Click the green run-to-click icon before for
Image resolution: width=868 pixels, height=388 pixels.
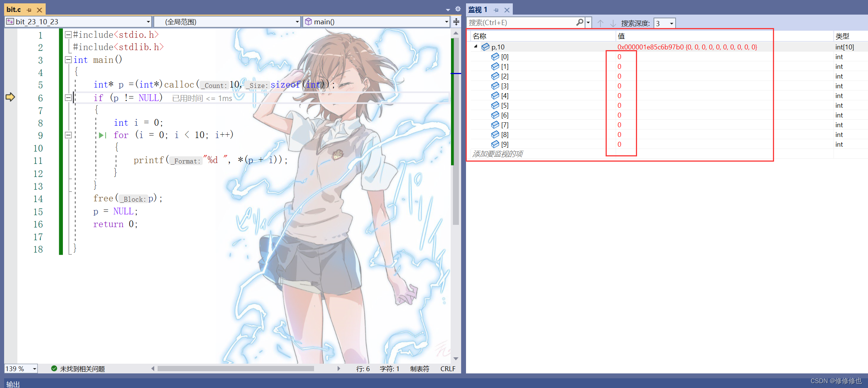(103, 135)
